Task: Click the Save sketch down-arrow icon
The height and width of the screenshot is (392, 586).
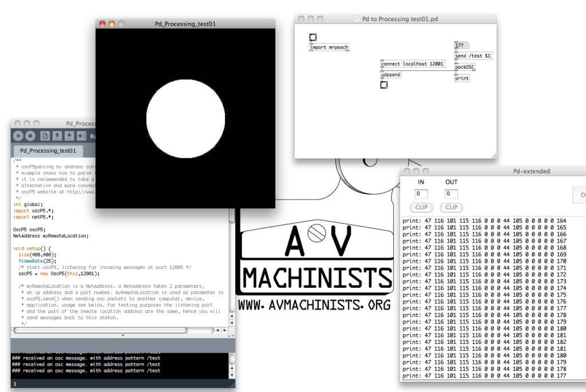Action: pos(69,136)
